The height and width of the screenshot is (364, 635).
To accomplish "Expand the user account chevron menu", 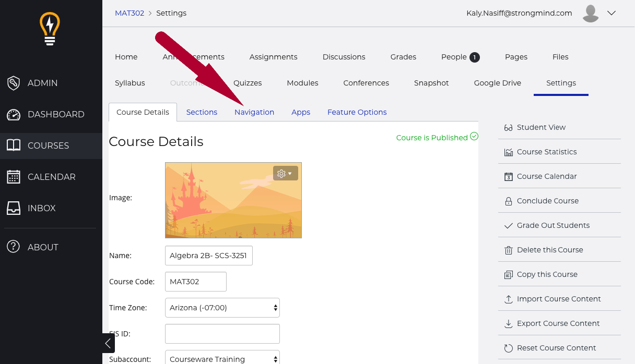I will 612,13.
